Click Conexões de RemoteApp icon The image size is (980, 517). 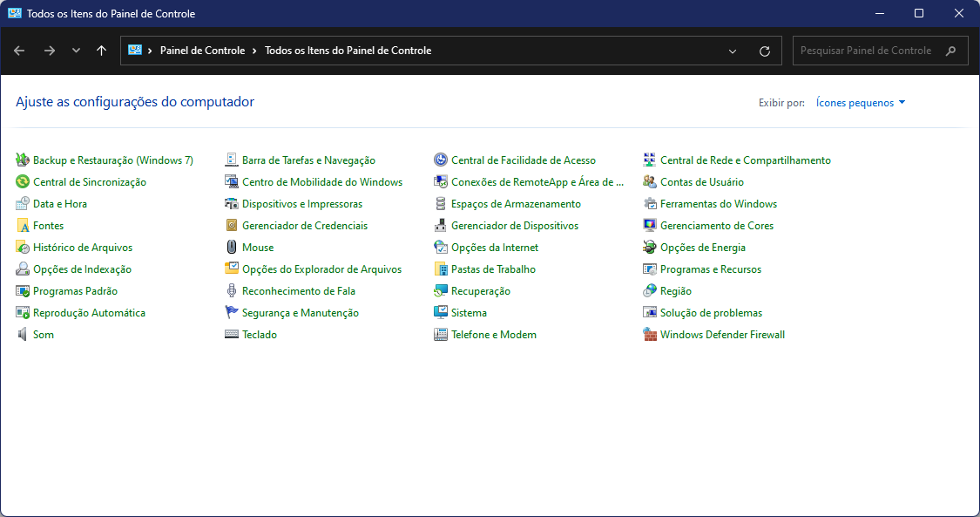pyautogui.click(x=441, y=182)
